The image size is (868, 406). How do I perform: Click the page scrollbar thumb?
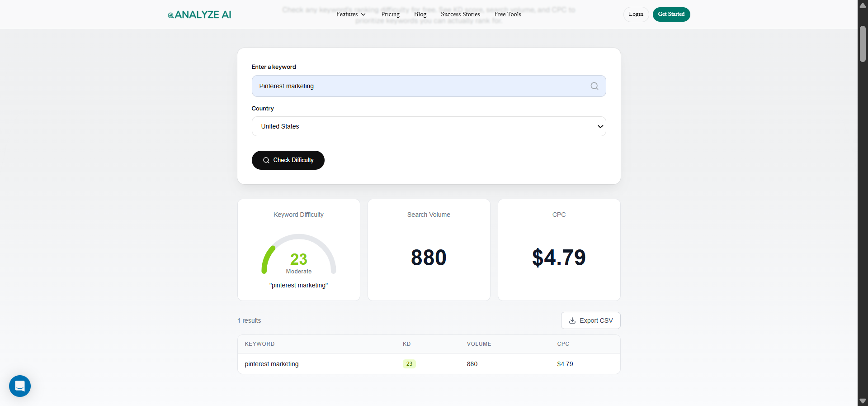(x=863, y=43)
